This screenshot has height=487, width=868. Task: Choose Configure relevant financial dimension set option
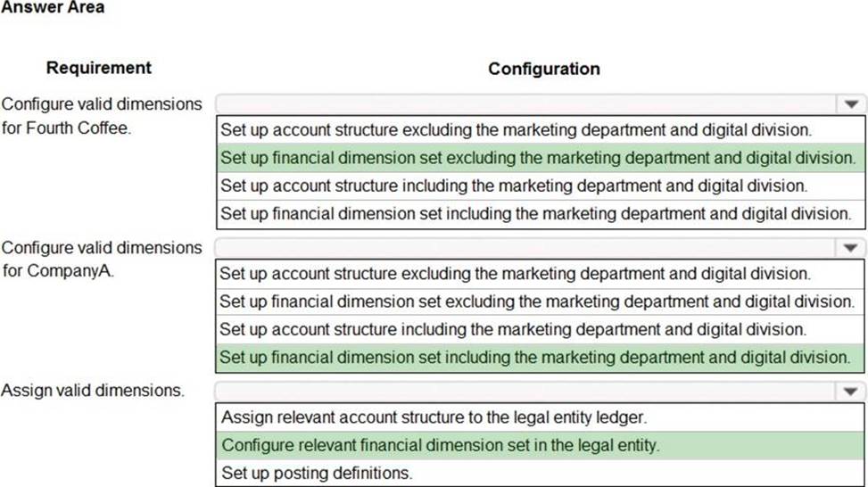(440, 445)
